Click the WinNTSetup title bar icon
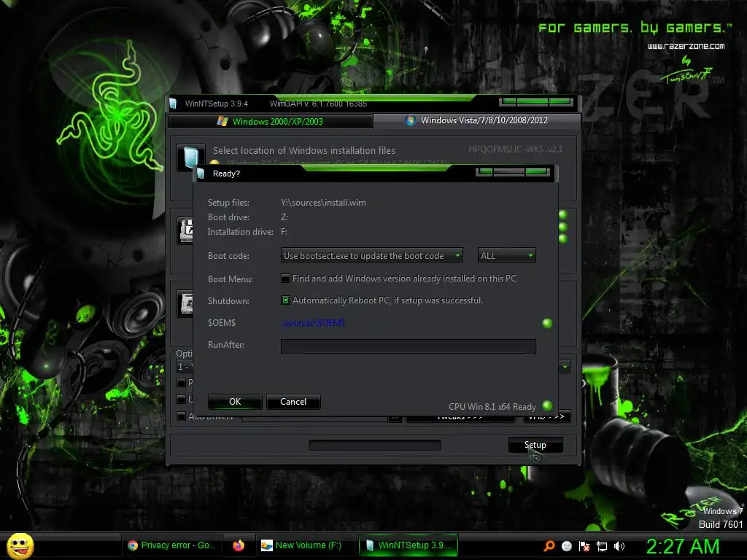 point(173,104)
